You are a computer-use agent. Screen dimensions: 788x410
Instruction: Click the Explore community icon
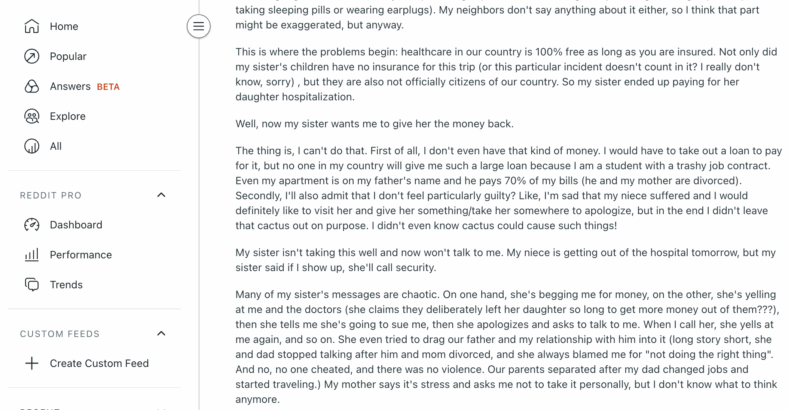coord(32,116)
